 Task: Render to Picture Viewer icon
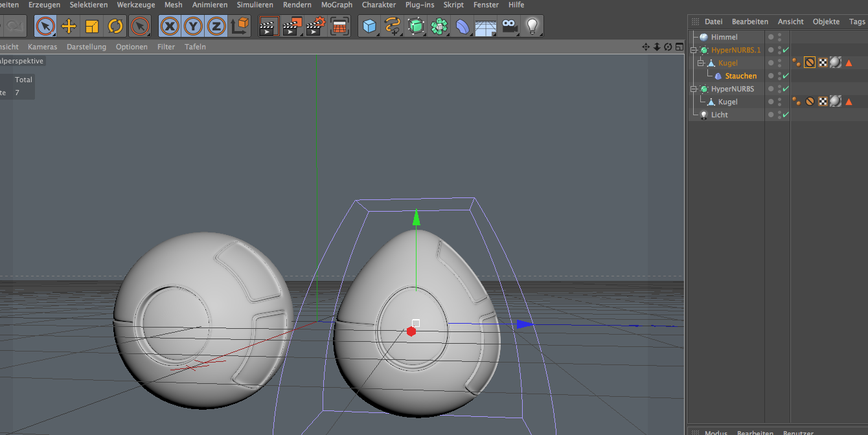click(292, 26)
